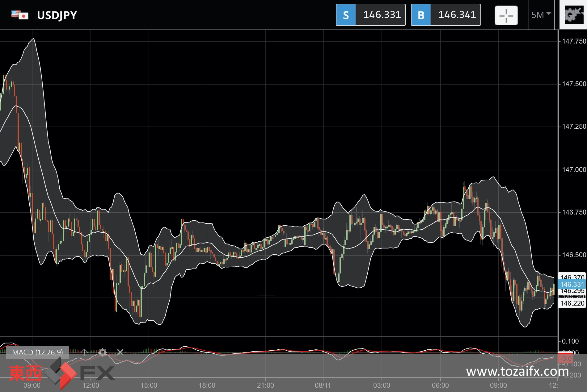Open the 5M timeframe dropdown
Screen dimensions: 587x392
coord(541,15)
